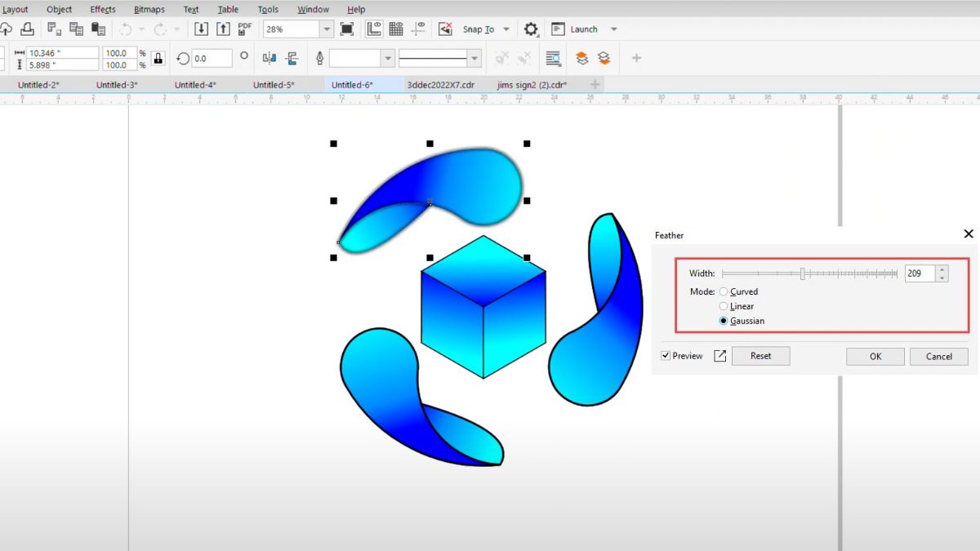This screenshot has width=980, height=551.
Task: Toggle the Full-screen preview icon
Action: tap(349, 29)
